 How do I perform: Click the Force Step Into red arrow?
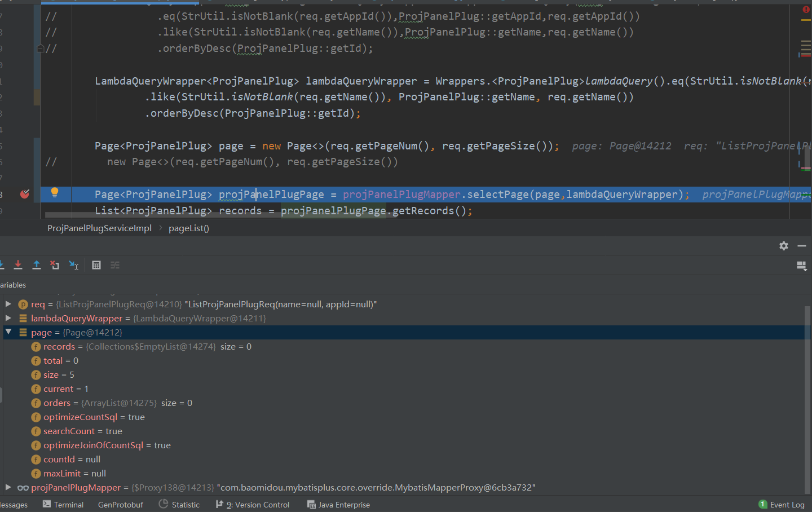pos(18,265)
